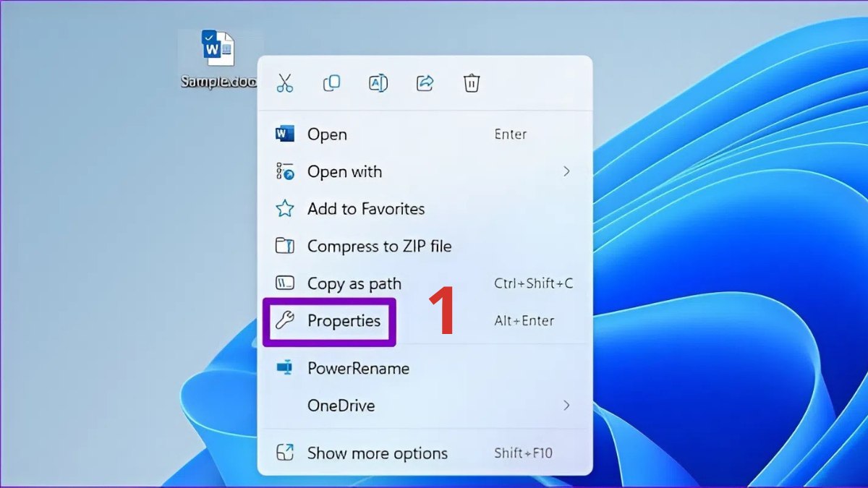Select Show more options
Viewport: 868px width, 488px height.
click(x=377, y=453)
